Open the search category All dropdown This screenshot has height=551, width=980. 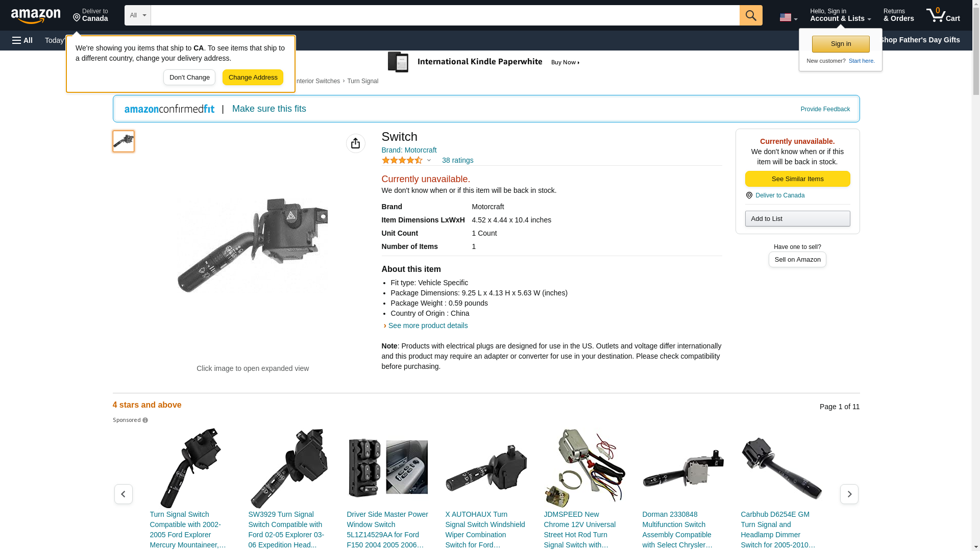tap(137, 15)
